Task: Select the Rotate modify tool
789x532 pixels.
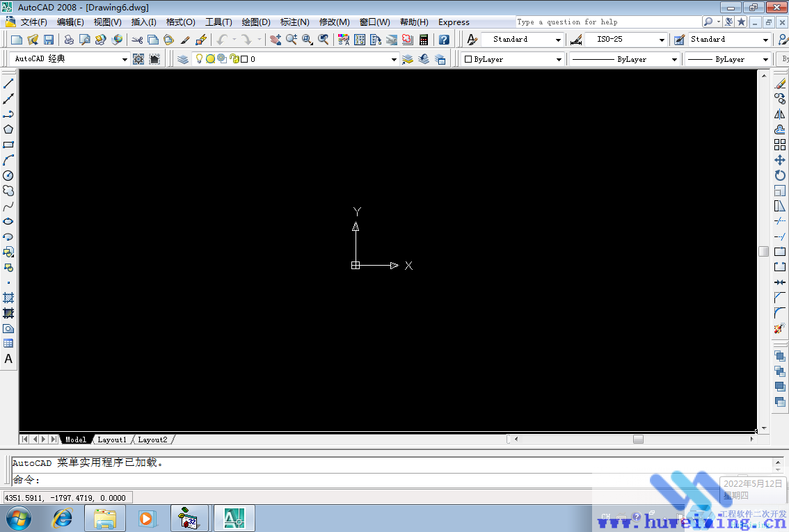Action: click(780, 175)
